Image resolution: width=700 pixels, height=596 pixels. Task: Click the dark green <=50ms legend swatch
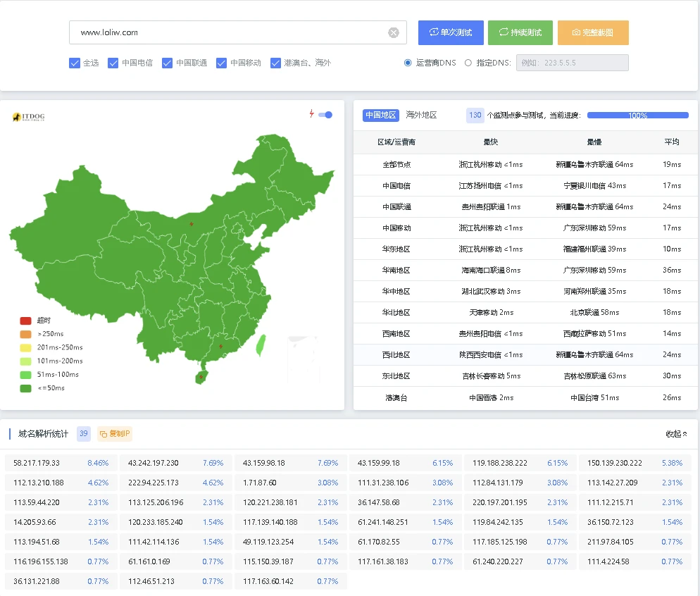coord(26,388)
